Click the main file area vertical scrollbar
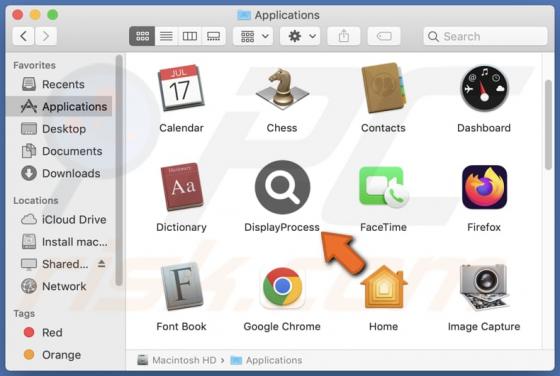Viewport: 560px width, 376px height. click(549, 125)
